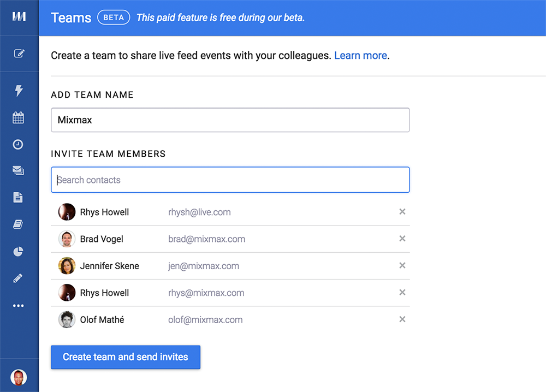Click the email rhys@mixmax.com
Viewport: 546px width, 392px height.
click(206, 293)
